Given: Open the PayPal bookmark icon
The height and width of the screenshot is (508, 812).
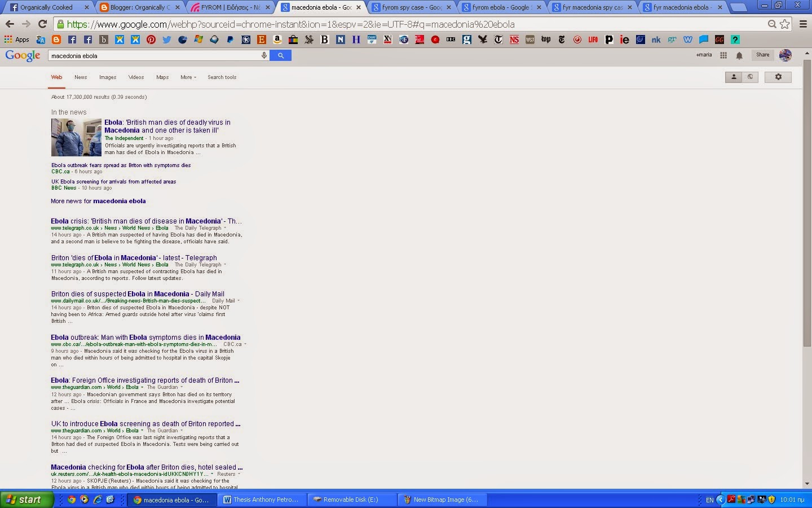Looking at the screenshot, I should [230, 40].
